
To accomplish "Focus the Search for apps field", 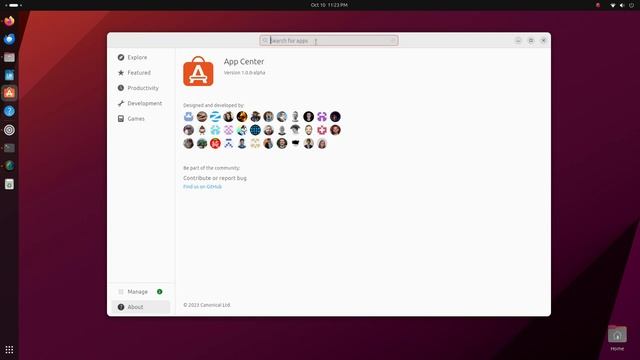I will pos(329,40).
